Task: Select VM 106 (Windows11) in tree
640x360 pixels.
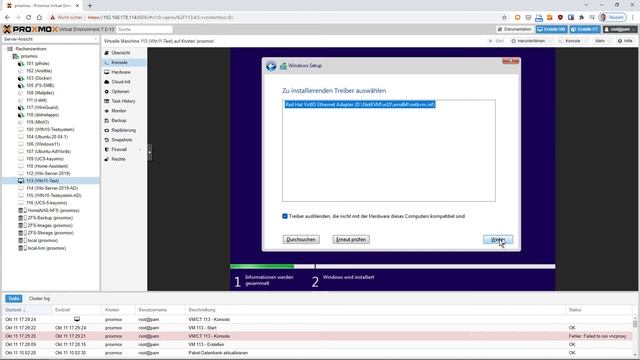Action: (x=43, y=144)
